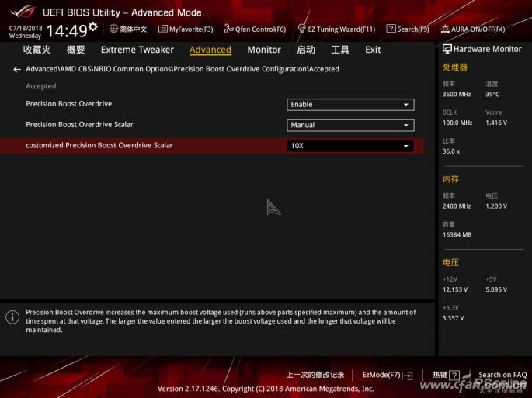This screenshot has width=532, height=398.
Task: Click the 1.416 V Vcore value
Action: click(496, 123)
